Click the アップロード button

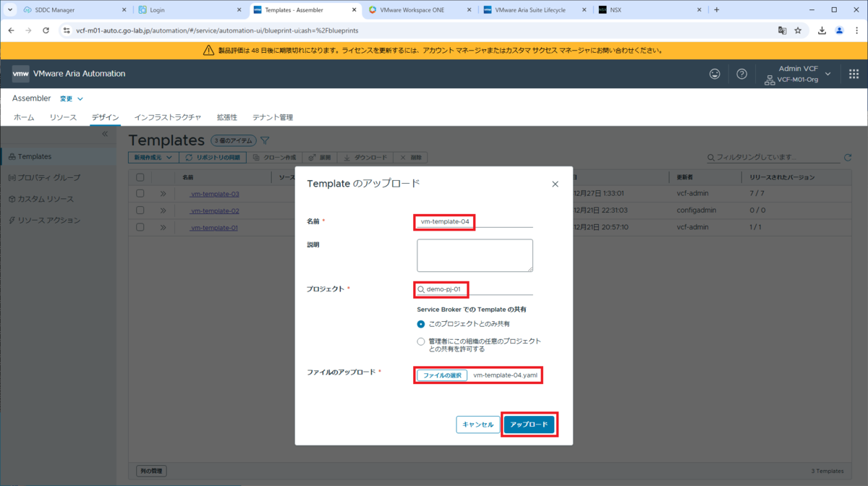click(529, 425)
